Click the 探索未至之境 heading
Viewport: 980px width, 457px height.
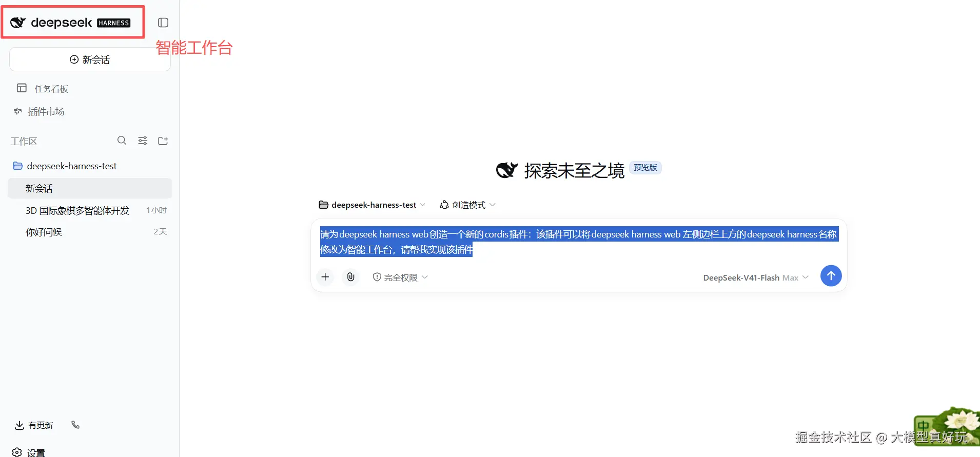[574, 170]
